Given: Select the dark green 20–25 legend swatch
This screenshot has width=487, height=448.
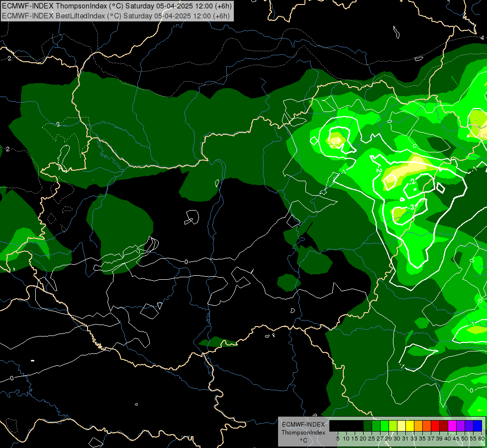Looking at the screenshot, I should point(368,426).
